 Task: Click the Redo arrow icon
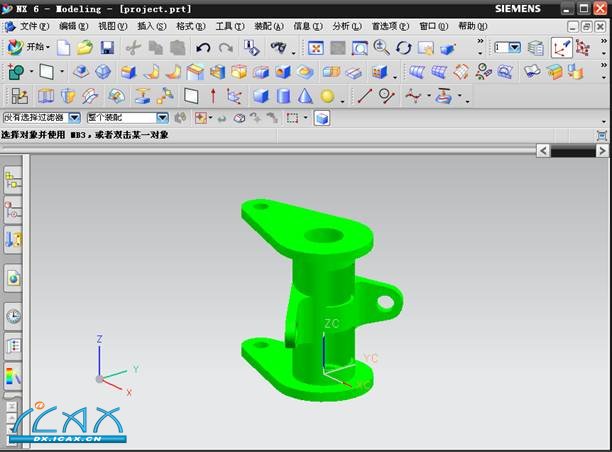(226, 48)
